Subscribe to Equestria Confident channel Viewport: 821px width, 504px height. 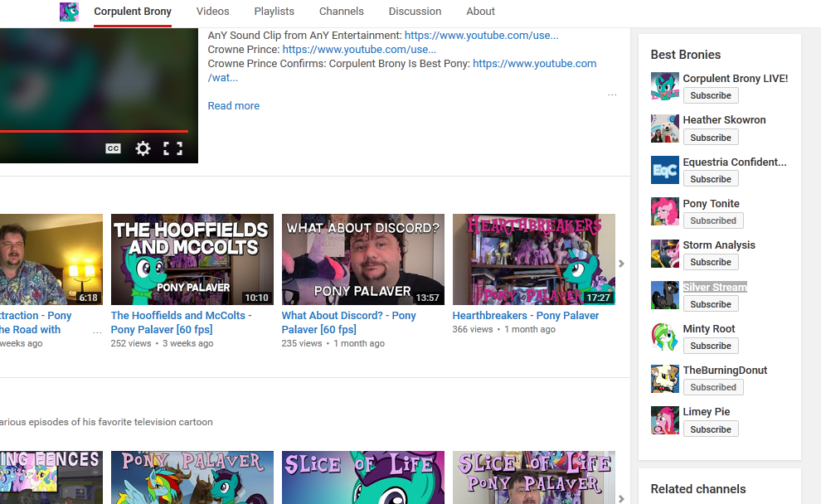(711, 179)
